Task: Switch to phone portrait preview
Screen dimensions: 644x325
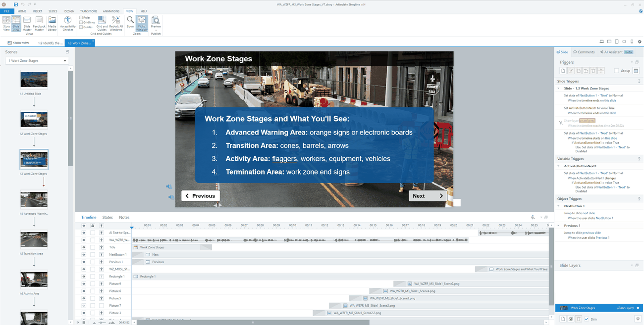Action: click(632, 42)
